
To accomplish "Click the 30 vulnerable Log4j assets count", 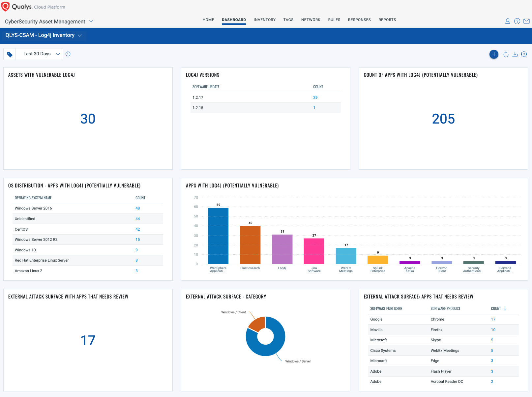I will click(88, 119).
